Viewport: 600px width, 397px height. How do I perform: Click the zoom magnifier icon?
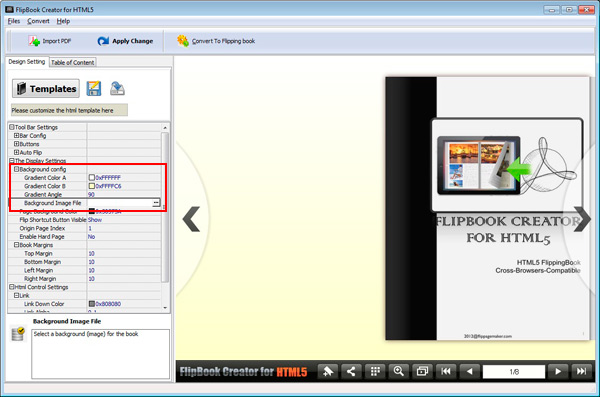[399, 371]
